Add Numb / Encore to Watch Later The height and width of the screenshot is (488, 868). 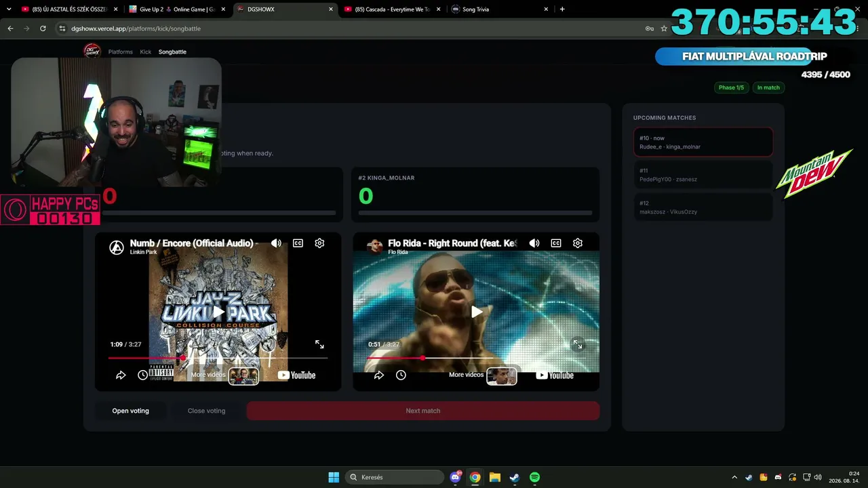142,375
